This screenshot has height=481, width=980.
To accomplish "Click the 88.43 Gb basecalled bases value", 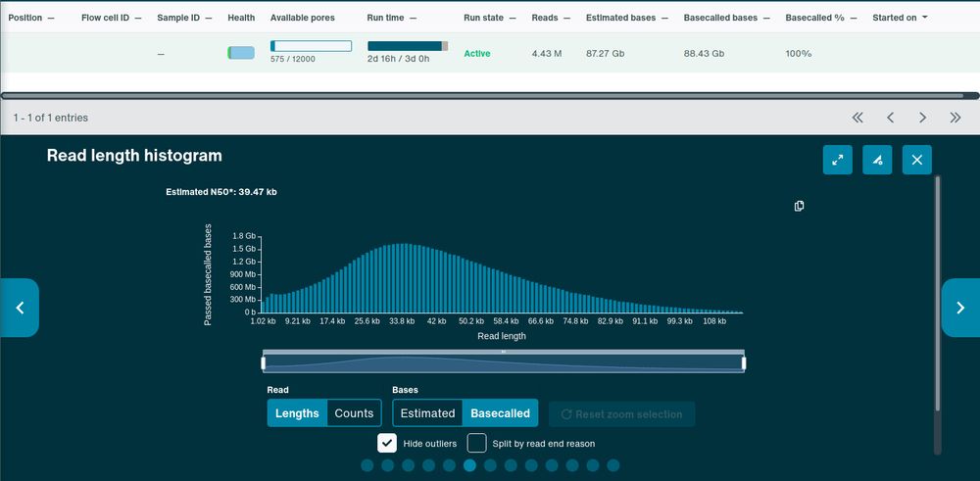I will pos(704,54).
